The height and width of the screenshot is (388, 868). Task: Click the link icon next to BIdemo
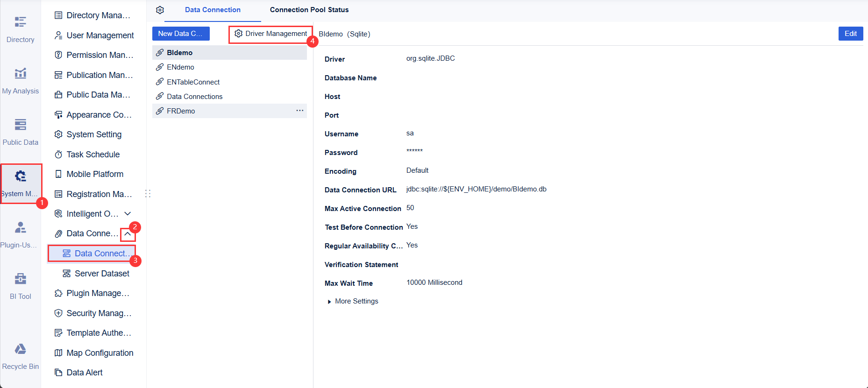point(160,53)
